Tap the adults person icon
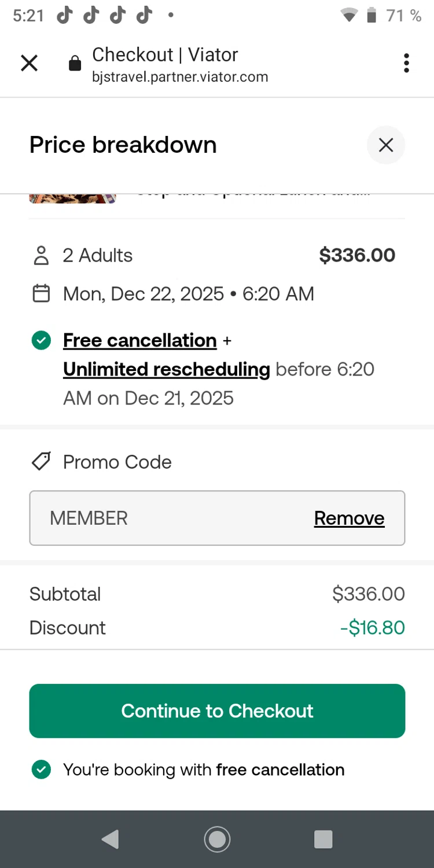The image size is (434, 868). [41, 256]
